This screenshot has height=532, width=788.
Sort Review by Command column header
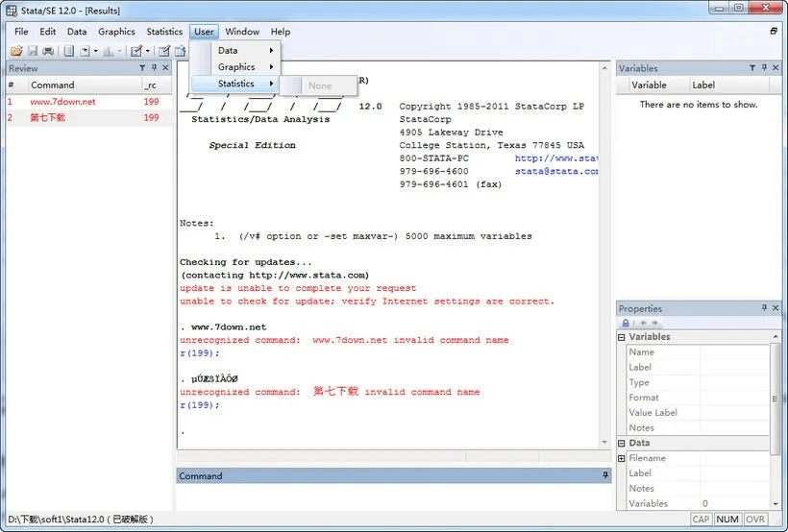84,85
